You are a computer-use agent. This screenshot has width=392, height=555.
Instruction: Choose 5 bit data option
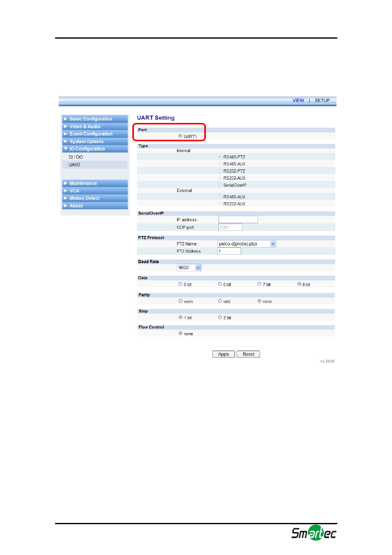180,284
